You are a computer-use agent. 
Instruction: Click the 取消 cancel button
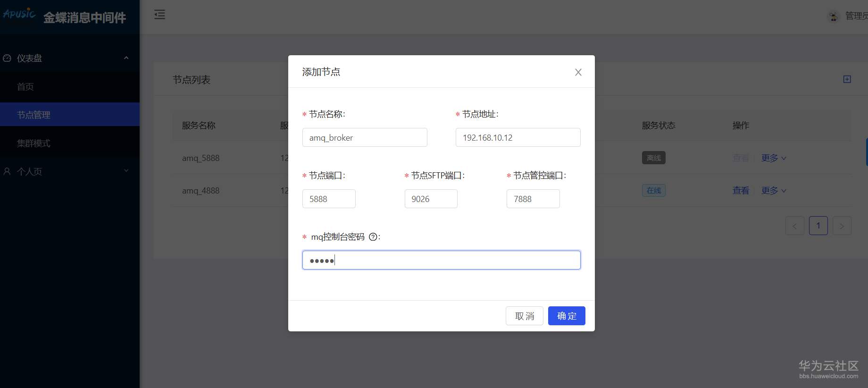coord(525,316)
